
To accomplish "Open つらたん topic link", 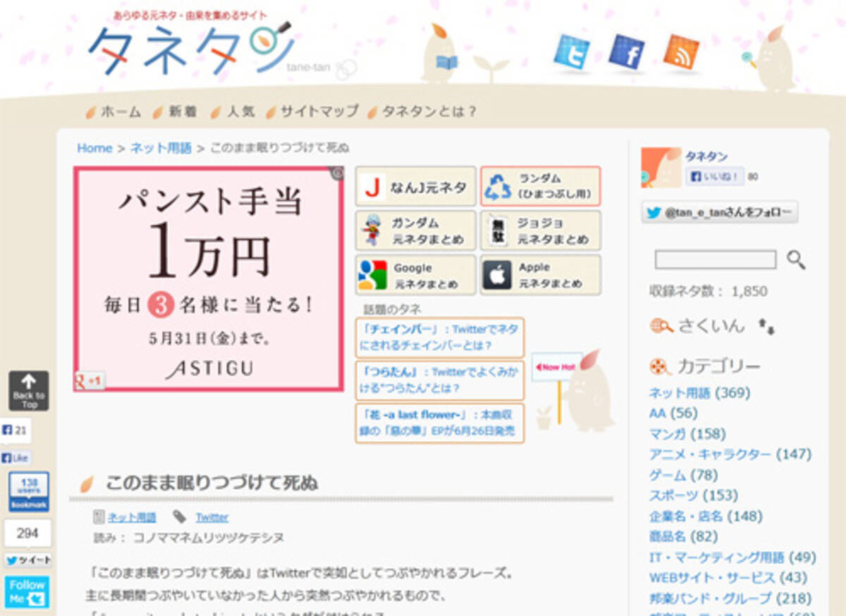I will pyautogui.click(x=440, y=381).
